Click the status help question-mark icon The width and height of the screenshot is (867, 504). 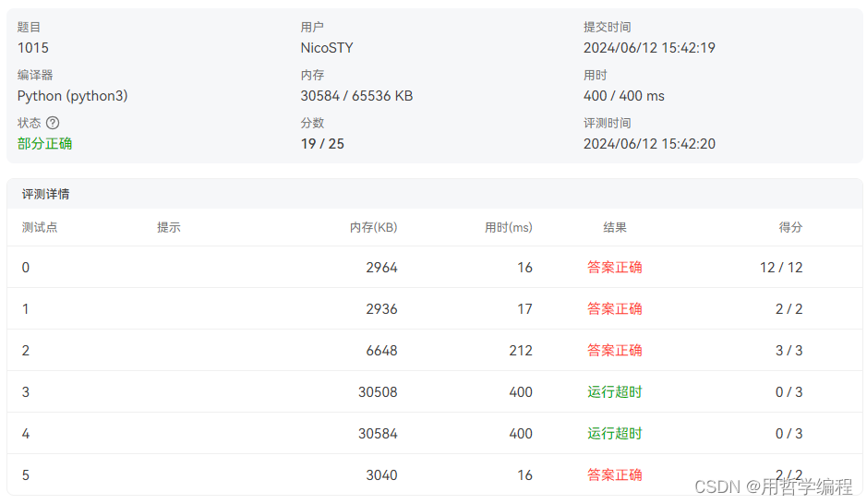53,123
